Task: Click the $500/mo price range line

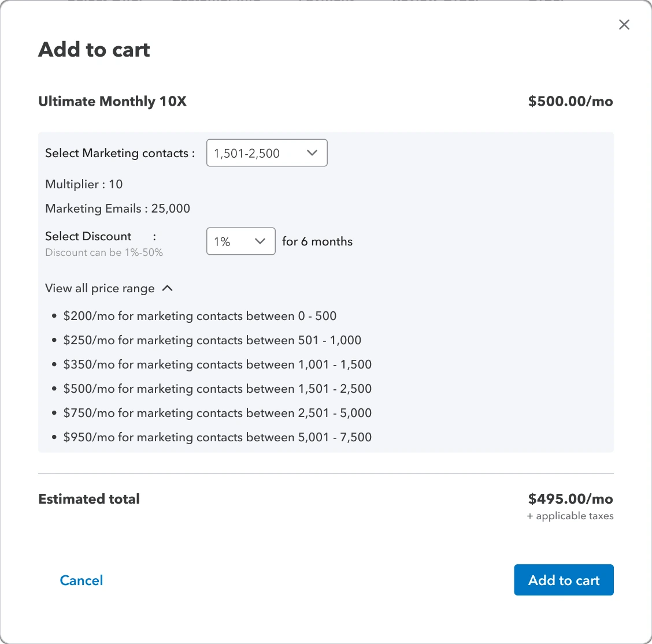Action: (x=217, y=389)
